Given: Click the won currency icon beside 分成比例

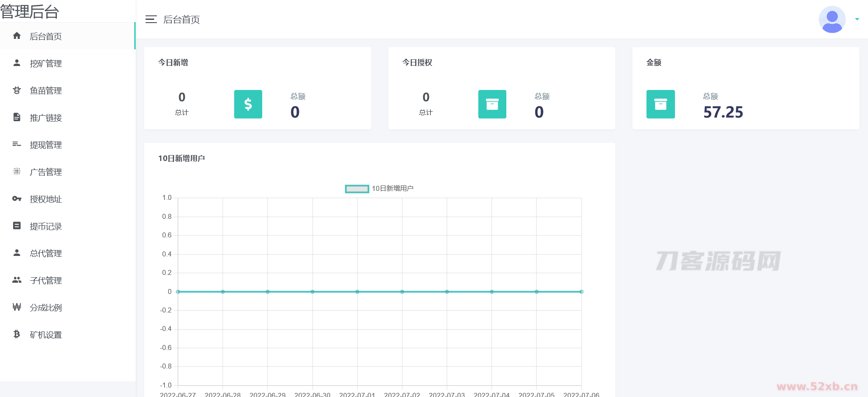Looking at the screenshot, I should [x=17, y=307].
